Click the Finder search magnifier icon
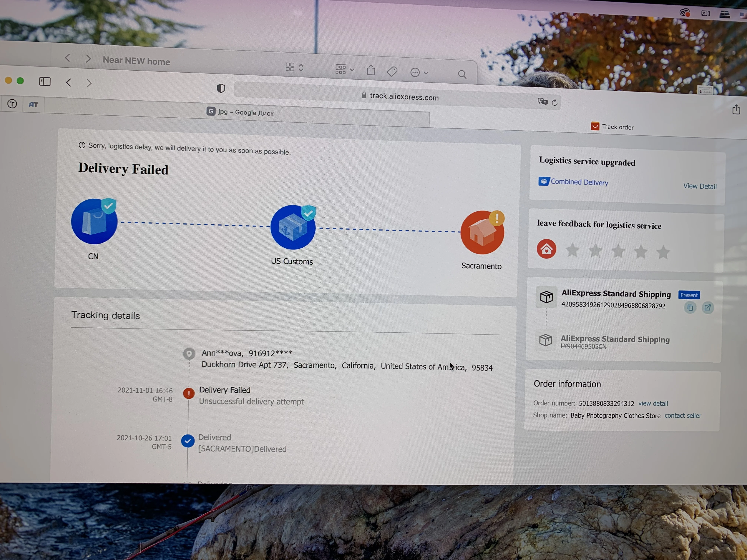Viewport: 747px width, 560px height. coord(462,74)
